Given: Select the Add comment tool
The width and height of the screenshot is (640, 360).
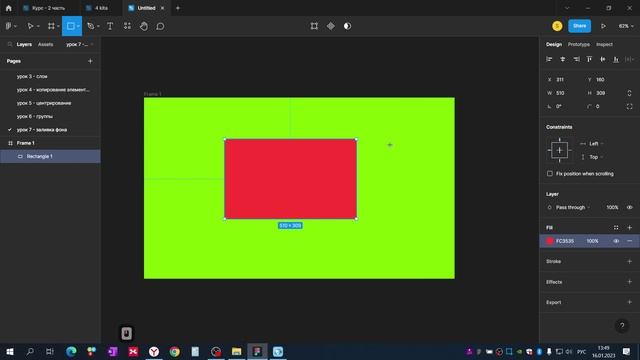Looking at the screenshot, I should coord(160,26).
